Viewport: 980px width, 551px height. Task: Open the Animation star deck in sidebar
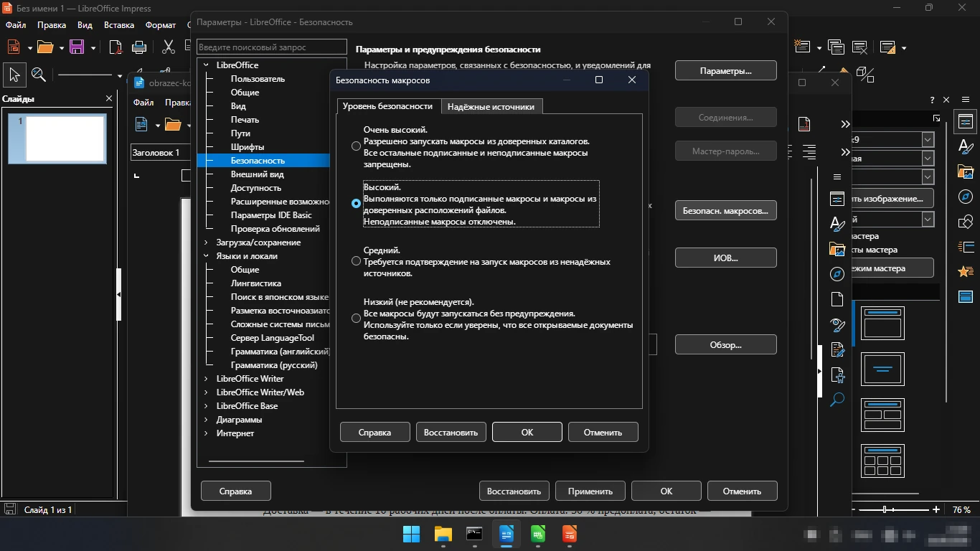pyautogui.click(x=966, y=272)
